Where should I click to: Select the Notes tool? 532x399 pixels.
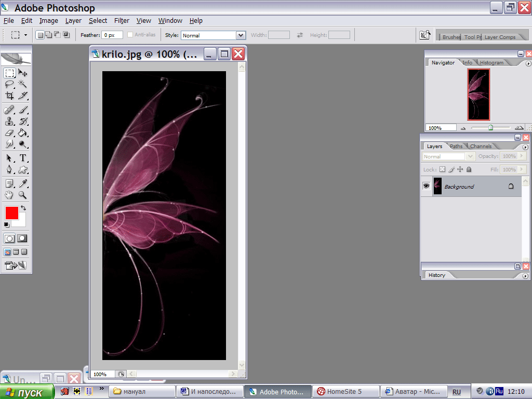(x=9, y=183)
